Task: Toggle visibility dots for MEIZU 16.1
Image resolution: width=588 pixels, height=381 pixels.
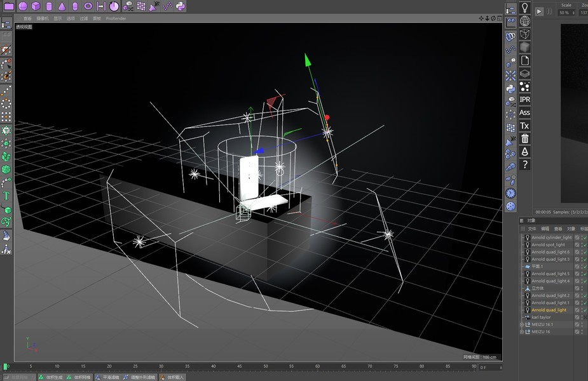Action: coord(582,324)
